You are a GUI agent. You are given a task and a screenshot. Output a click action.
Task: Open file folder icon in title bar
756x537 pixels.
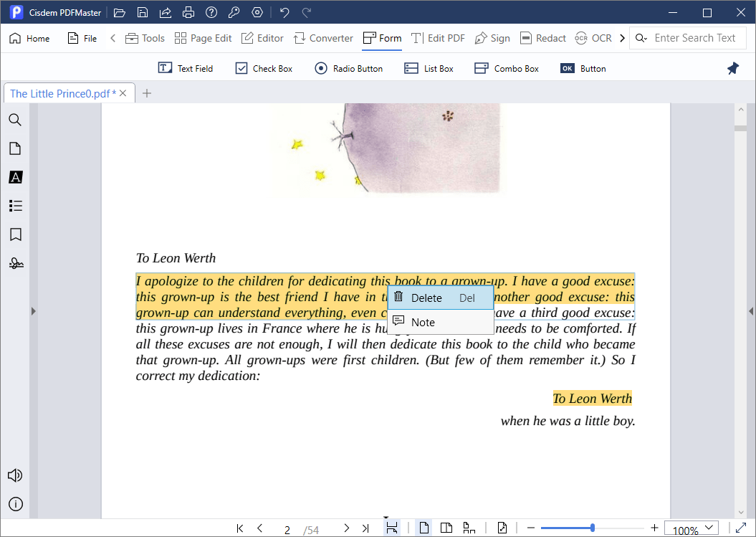(x=119, y=12)
